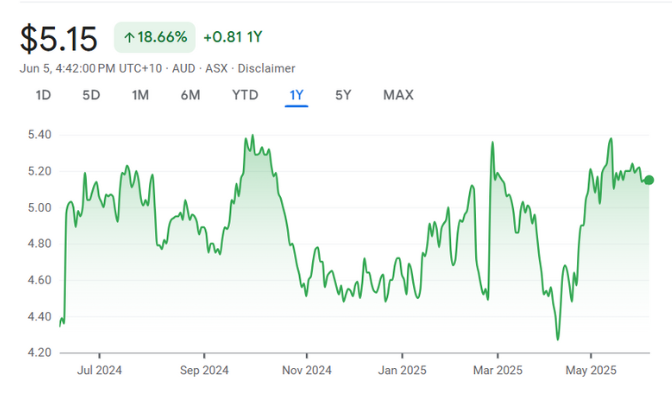
Task: Show the YTD price range
Action: (x=245, y=95)
